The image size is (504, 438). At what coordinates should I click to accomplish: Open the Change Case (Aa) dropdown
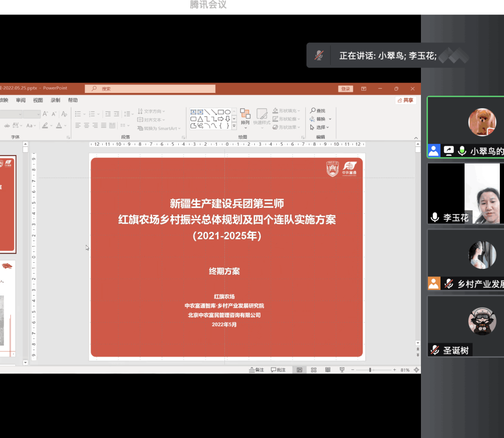(31, 126)
